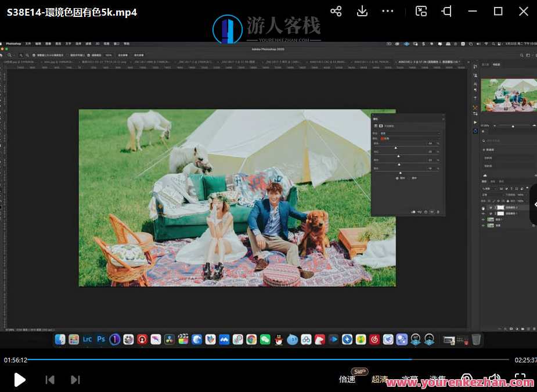Enter fullscreen mode
Image resolution: width=537 pixels, height=392 pixels.
(x=520, y=379)
